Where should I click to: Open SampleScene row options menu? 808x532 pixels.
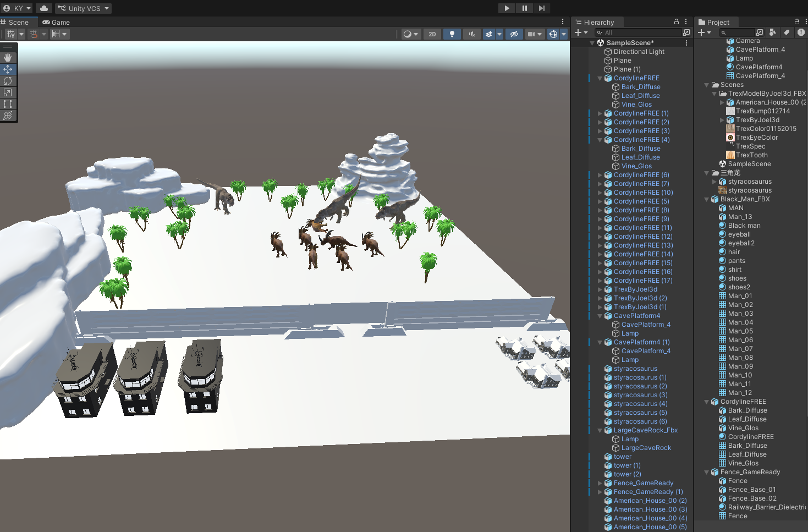tap(686, 43)
